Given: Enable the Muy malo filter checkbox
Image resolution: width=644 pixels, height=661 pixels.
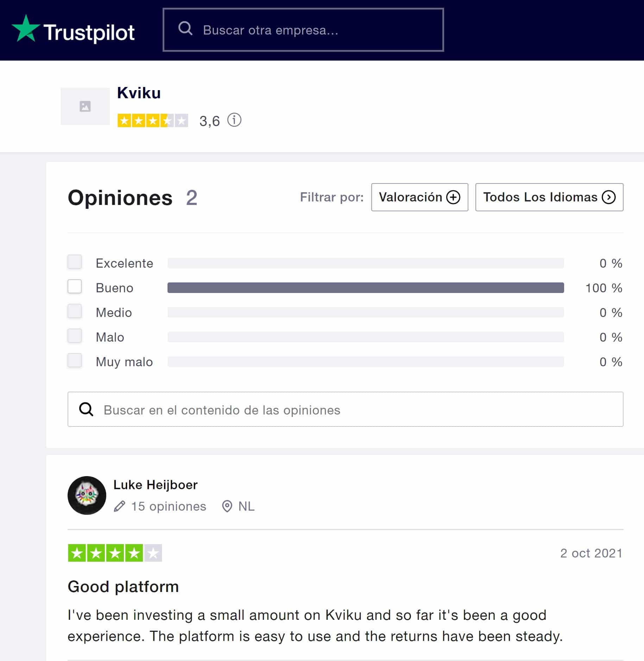Looking at the screenshot, I should point(75,360).
